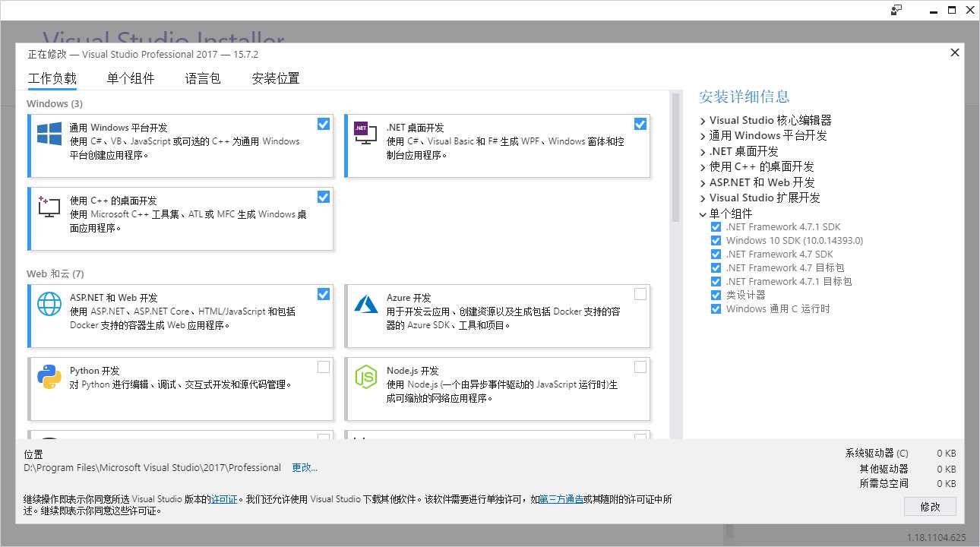
Task: Uncheck .NET Framework 4.7.1 SDK component
Action: [x=716, y=227]
